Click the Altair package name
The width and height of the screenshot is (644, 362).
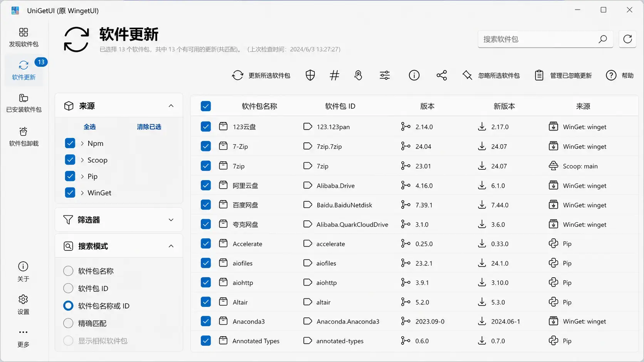pyautogui.click(x=240, y=302)
